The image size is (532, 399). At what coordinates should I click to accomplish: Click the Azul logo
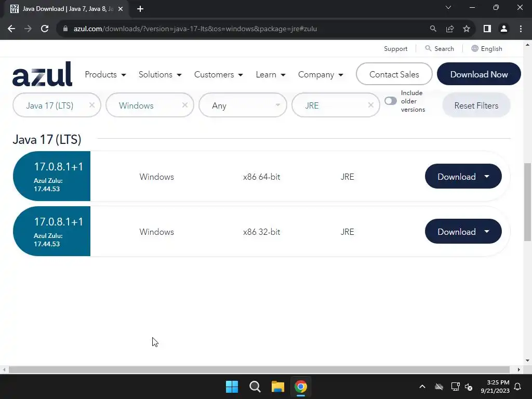(43, 74)
